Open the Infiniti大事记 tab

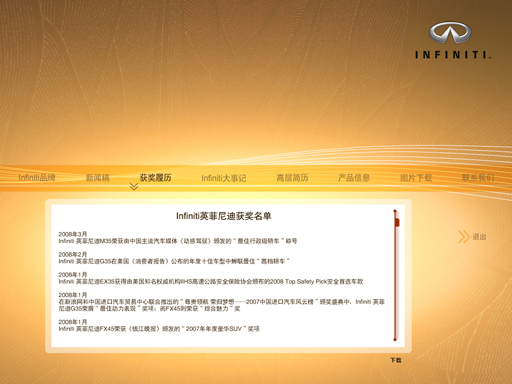[x=224, y=178]
